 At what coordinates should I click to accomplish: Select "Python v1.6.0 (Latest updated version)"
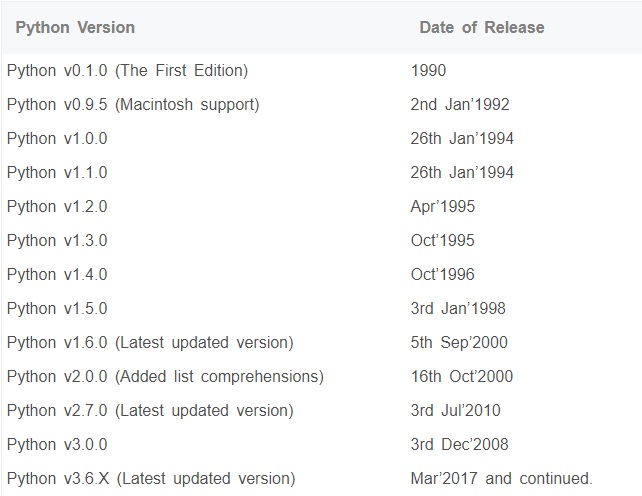(150, 342)
